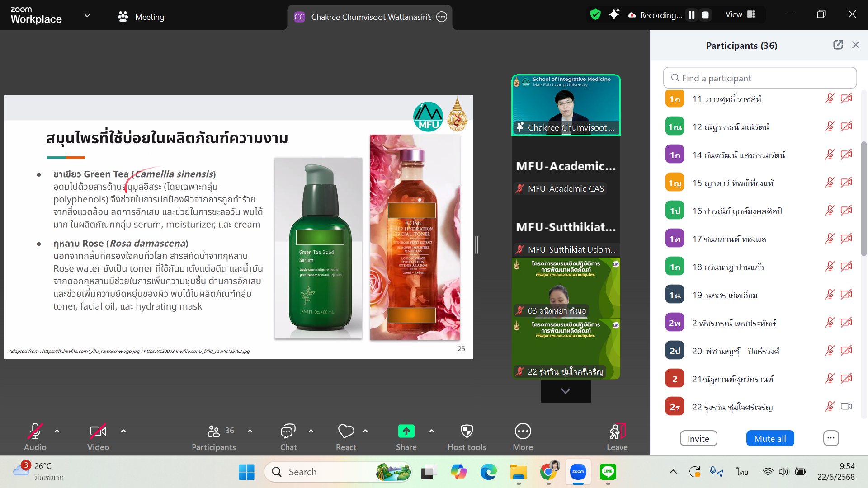Screen dimensions: 868x488
Task: Show hidden system tray icons
Action: 673,472
